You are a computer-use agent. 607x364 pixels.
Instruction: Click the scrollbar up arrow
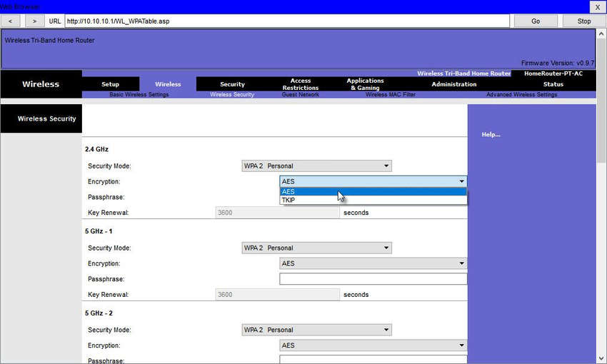coord(601,34)
